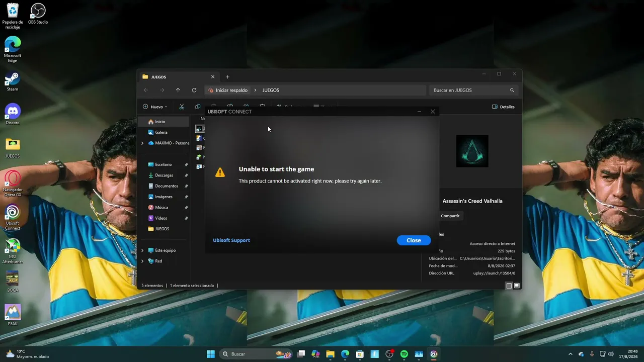Launch MSI Afterburner from the desktop

point(13,251)
